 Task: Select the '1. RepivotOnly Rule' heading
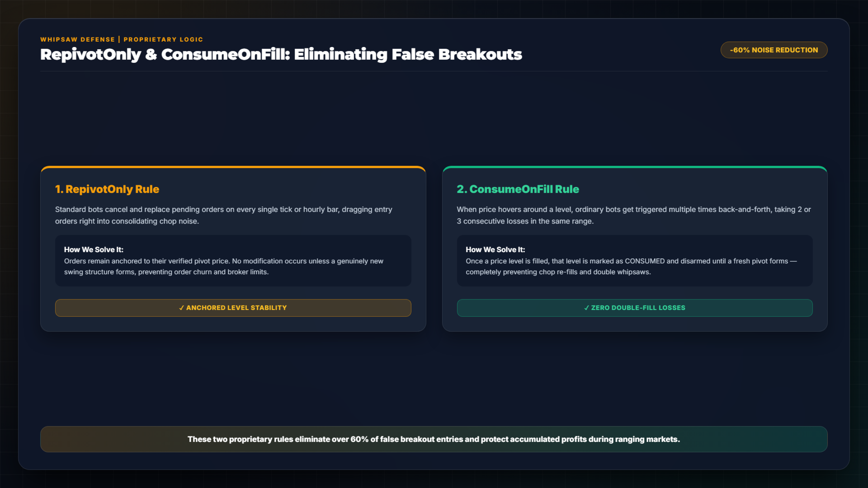107,189
